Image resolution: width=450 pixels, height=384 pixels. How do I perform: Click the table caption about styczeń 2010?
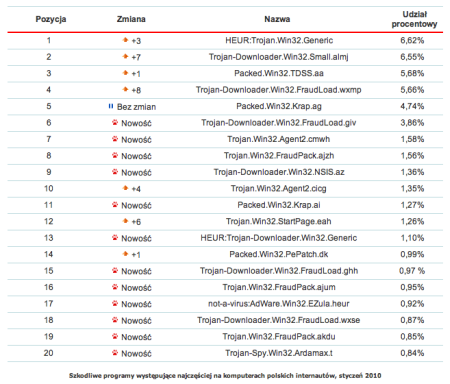point(225,376)
